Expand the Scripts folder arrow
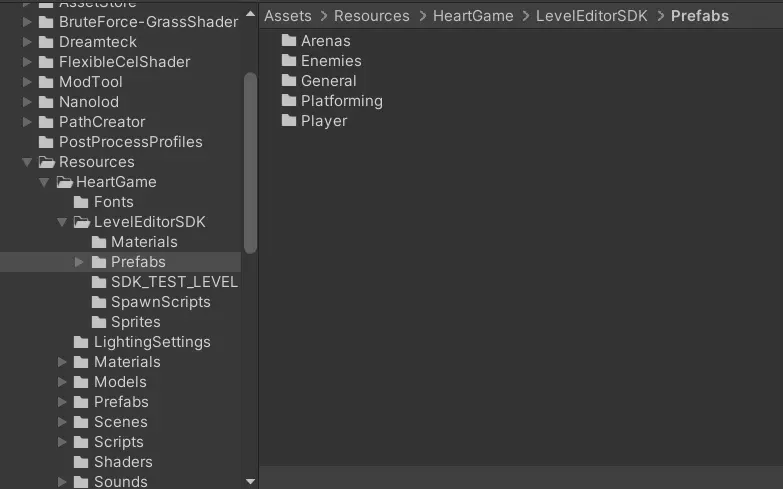The width and height of the screenshot is (783, 489). pos(62,442)
